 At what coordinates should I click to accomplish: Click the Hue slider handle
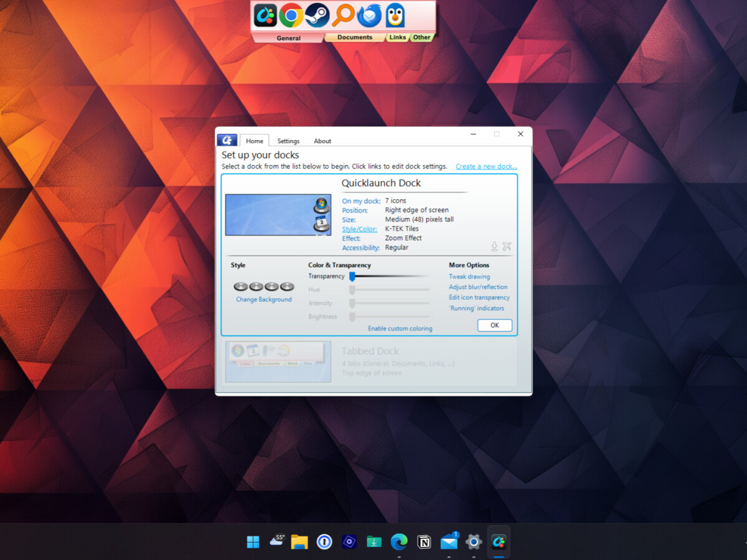352,290
